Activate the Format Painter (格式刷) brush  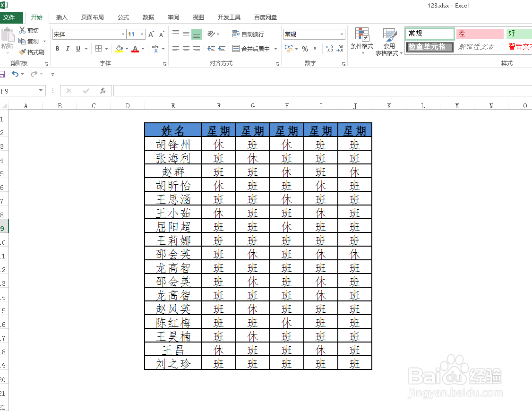coord(22,52)
